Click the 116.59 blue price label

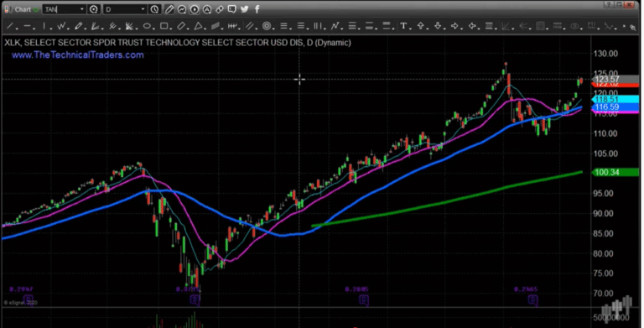pyautogui.click(x=615, y=107)
